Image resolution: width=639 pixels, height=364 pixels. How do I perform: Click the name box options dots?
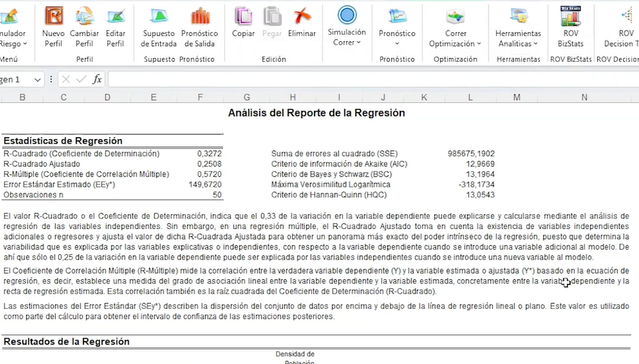pos(51,79)
